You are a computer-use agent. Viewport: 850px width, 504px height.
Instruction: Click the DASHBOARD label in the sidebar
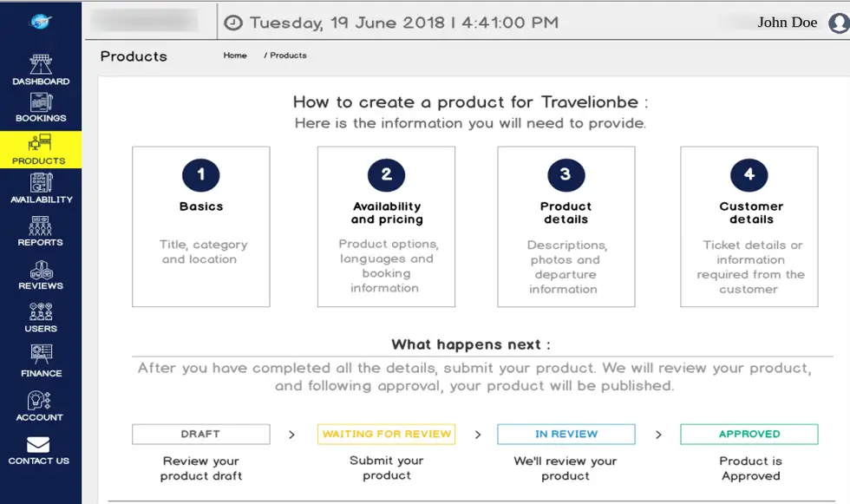click(41, 82)
